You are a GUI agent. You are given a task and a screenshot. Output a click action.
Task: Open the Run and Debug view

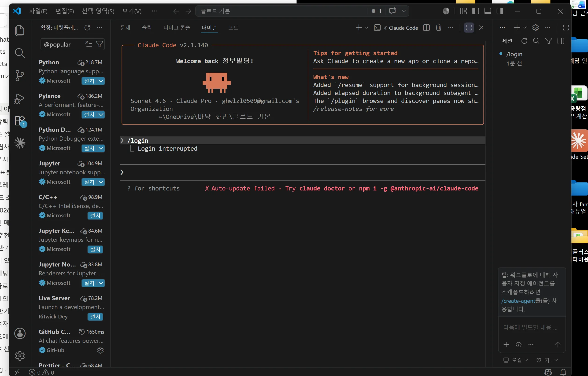[20, 99]
